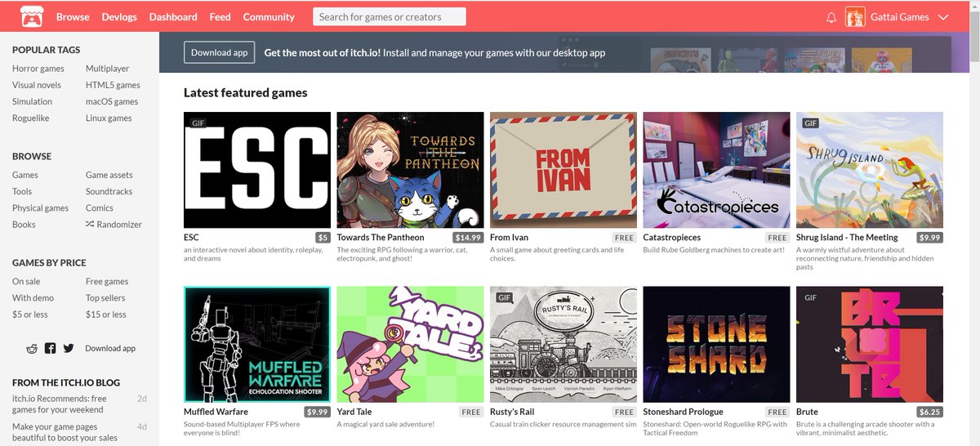Click the Towards The Pantheon title link
This screenshot has height=446, width=980.
point(381,238)
